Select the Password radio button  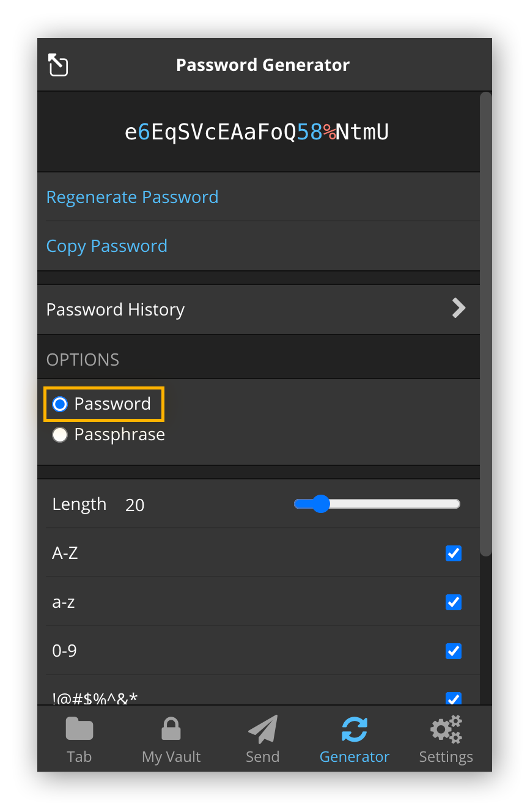[60, 404]
